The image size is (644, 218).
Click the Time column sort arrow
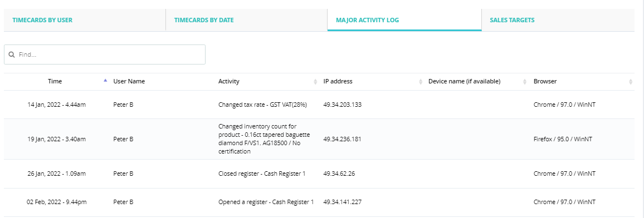[105, 81]
